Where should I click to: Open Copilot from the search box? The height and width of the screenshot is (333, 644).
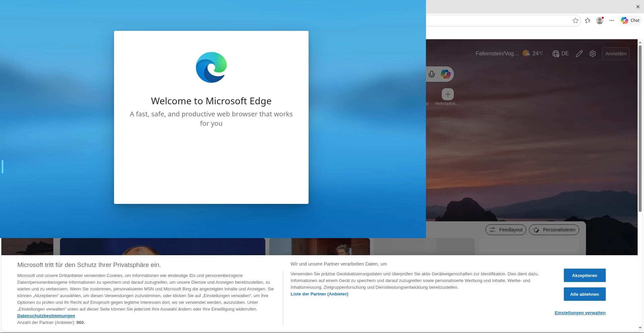(445, 74)
